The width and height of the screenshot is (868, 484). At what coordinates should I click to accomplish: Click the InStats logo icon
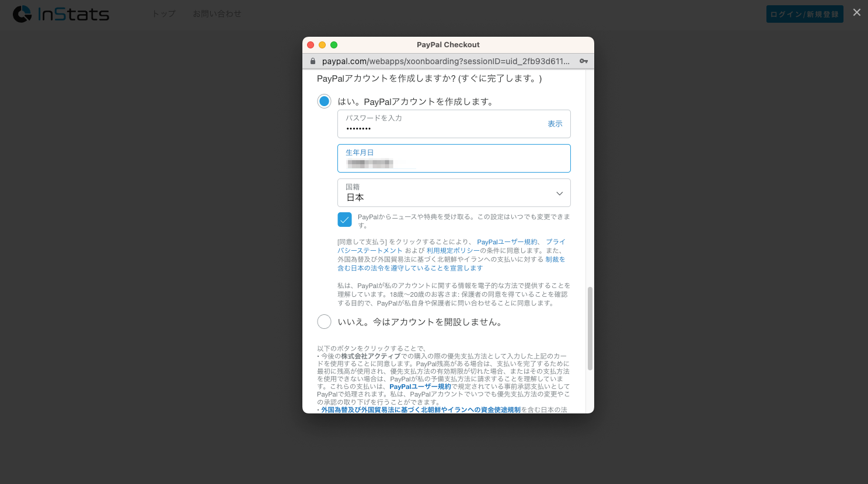click(x=22, y=14)
